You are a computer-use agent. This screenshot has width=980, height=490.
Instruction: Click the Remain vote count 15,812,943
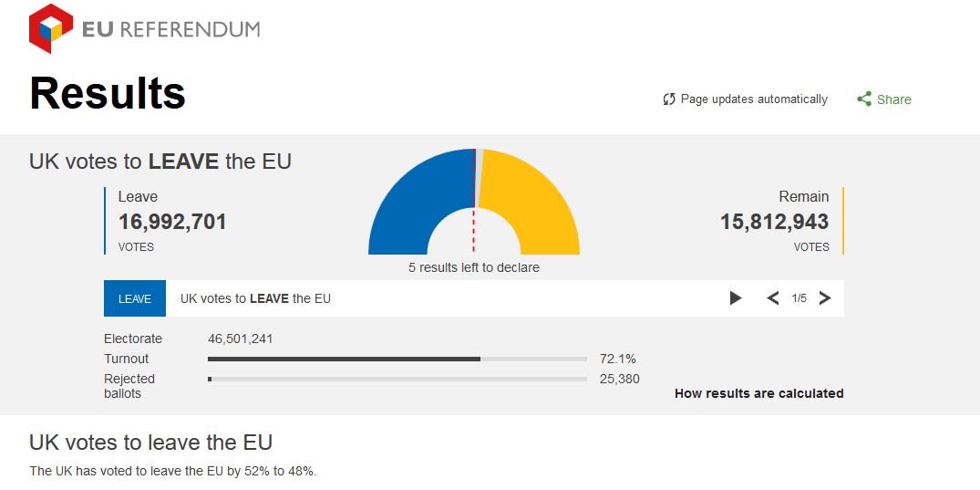pos(774,222)
